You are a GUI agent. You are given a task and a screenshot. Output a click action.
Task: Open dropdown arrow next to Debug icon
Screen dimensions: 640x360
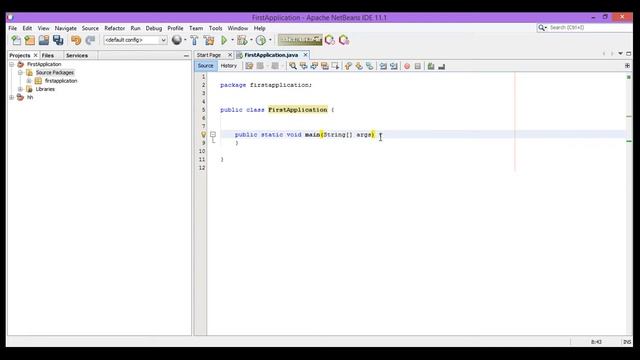tap(251, 40)
